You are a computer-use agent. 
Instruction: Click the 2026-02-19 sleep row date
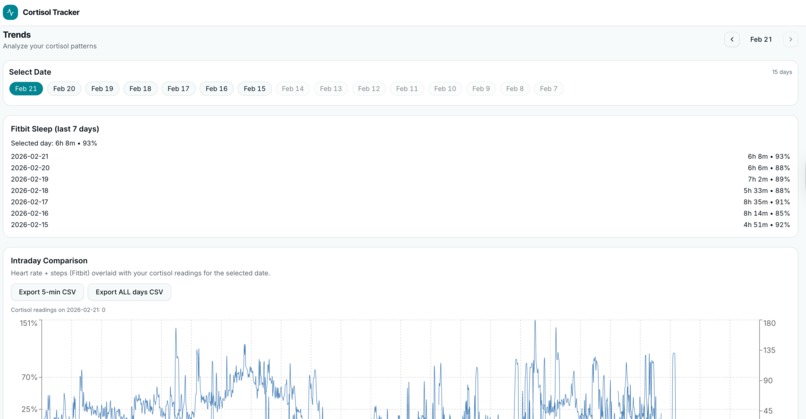(30, 179)
